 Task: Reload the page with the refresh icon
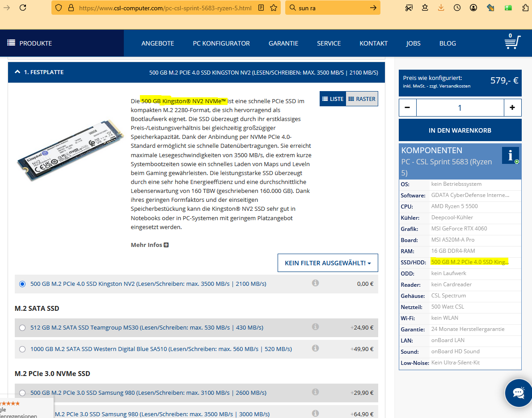[x=23, y=8]
